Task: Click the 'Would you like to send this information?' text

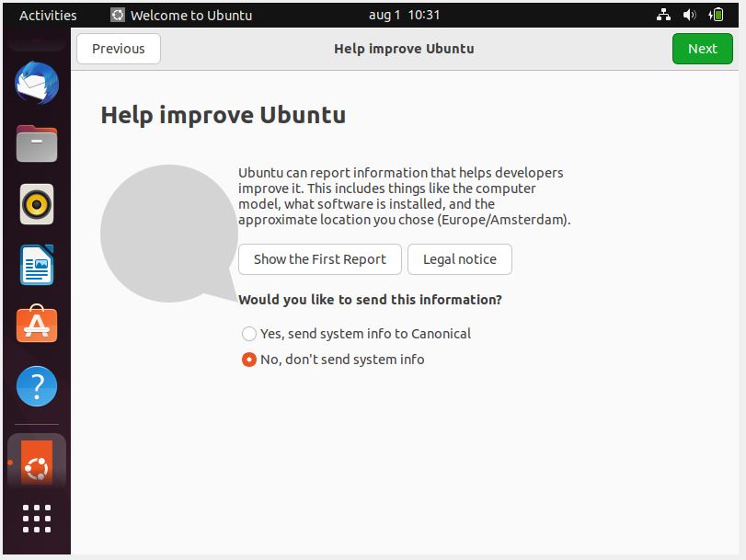Action: [370, 300]
